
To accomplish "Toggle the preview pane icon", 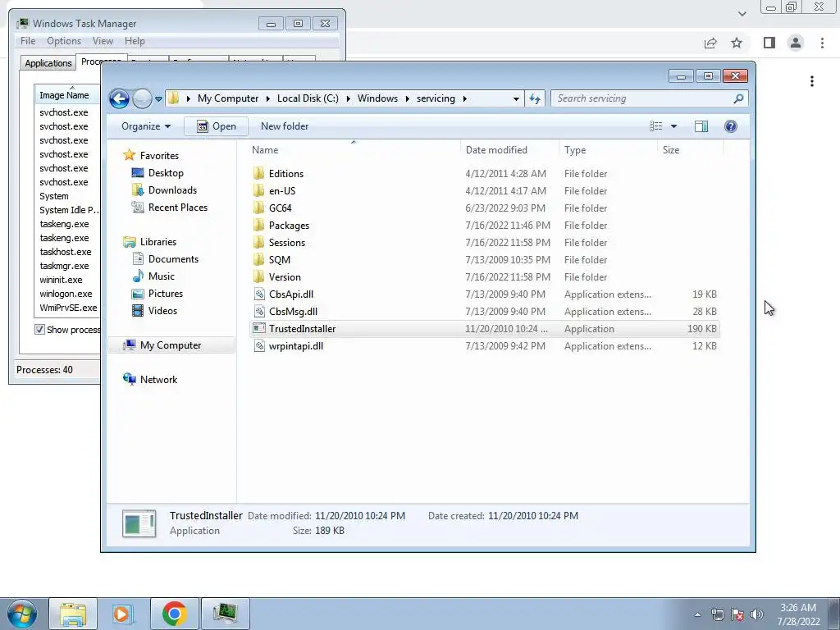I will (x=701, y=126).
